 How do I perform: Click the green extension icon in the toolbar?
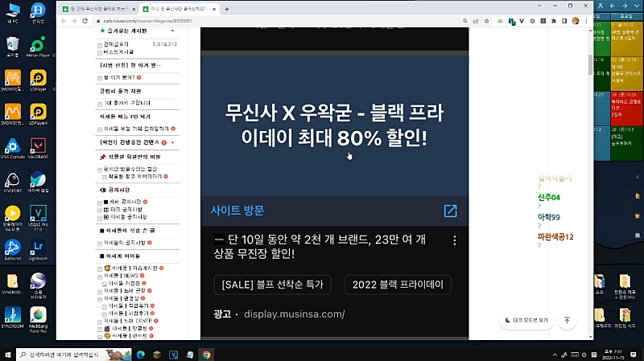coord(500,21)
